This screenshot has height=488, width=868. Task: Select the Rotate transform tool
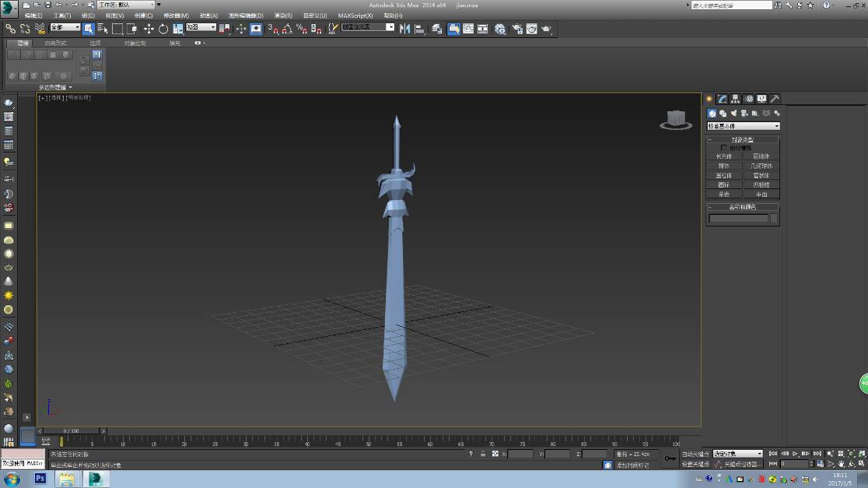coord(163,29)
